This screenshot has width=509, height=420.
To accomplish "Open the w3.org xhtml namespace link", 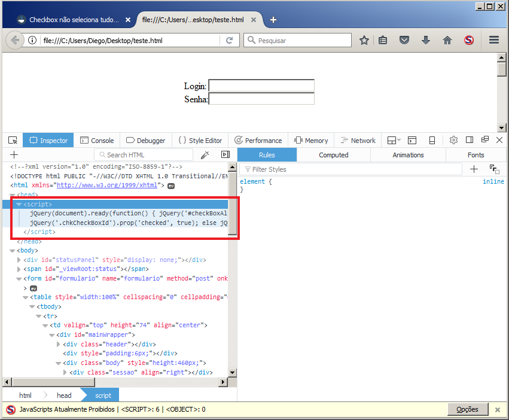I will (107, 185).
